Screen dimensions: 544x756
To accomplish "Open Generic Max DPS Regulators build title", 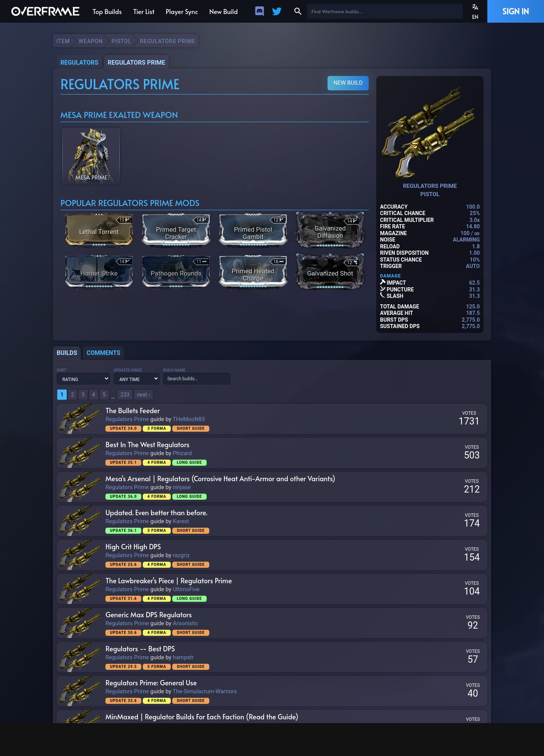I will click(x=148, y=615).
